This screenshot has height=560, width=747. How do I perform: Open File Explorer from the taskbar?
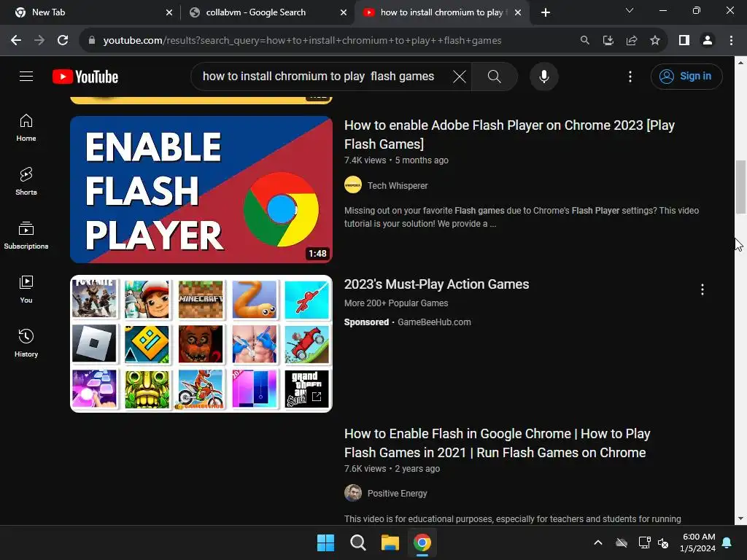tap(390, 542)
